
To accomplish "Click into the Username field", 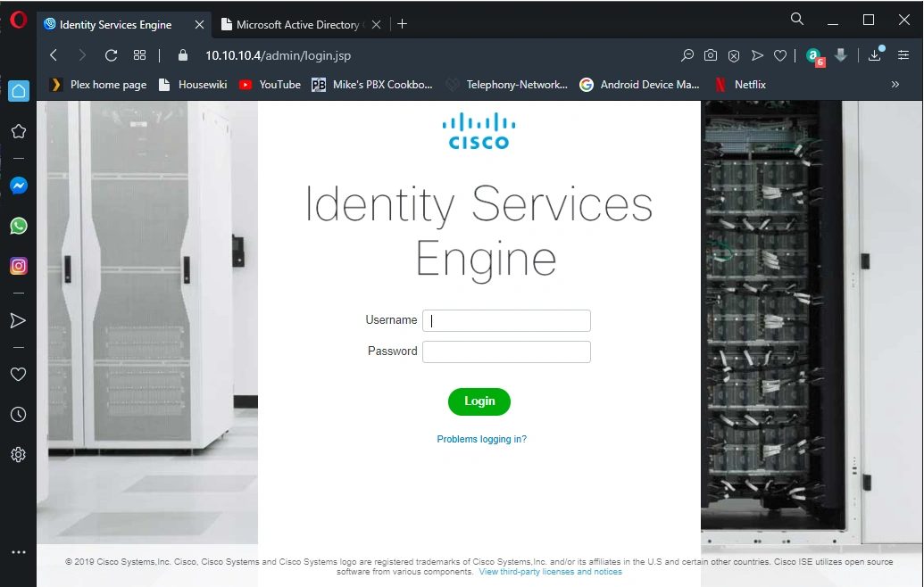I will (x=506, y=320).
